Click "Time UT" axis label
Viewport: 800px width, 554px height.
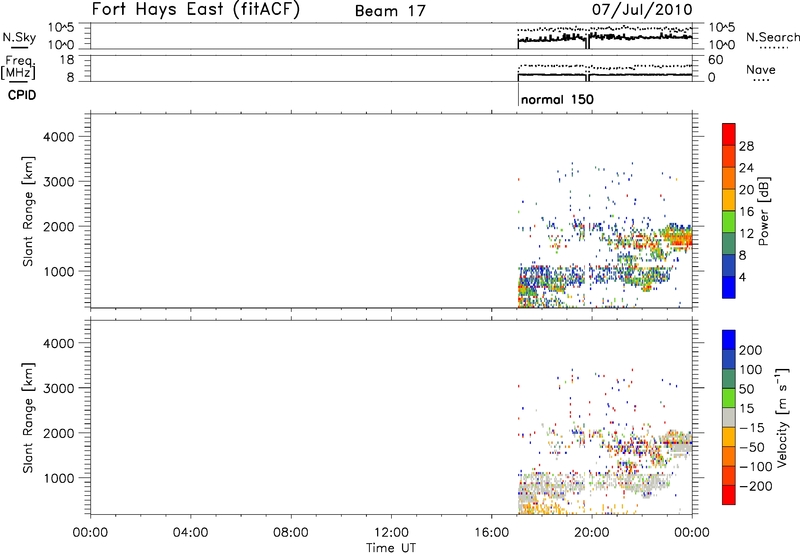click(x=391, y=548)
